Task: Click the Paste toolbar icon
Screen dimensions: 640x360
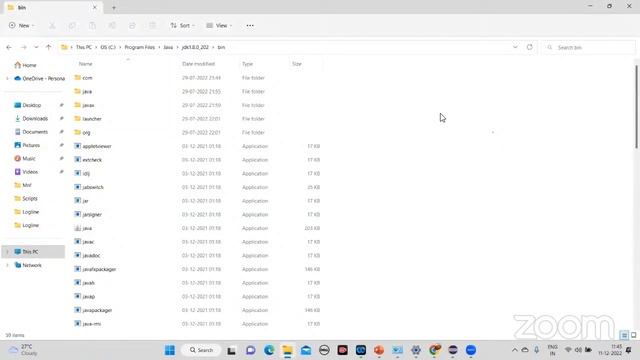Action: pos(92,26)
